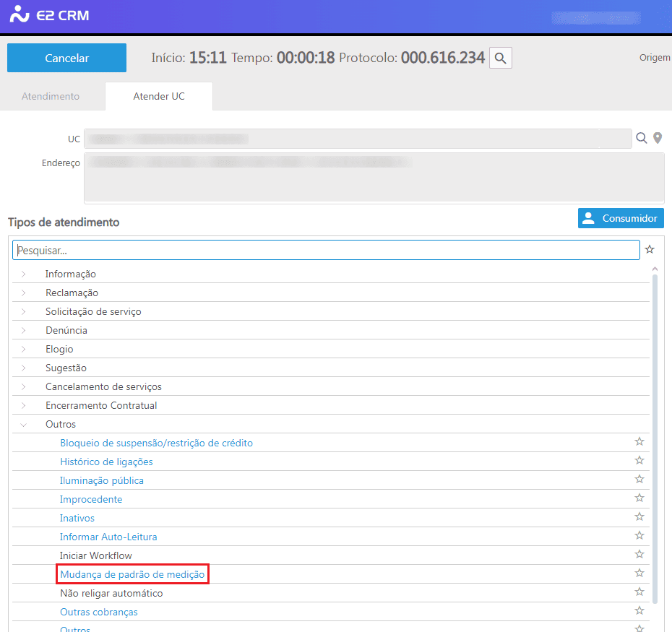Expand the Informação category
The image size is (672, 632).
[x=24, y=274]
